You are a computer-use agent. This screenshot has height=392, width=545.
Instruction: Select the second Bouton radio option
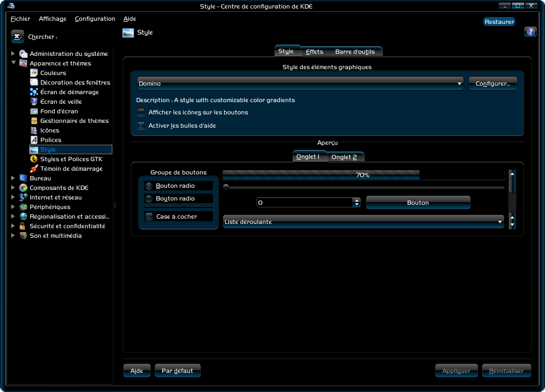click(x=149, y=198)
